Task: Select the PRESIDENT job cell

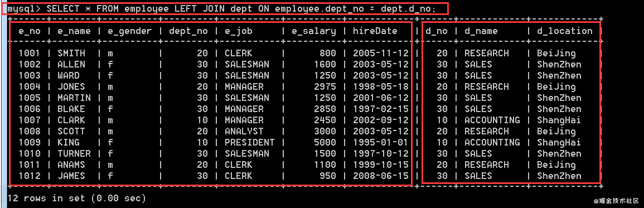Action: tap(249, 142)
